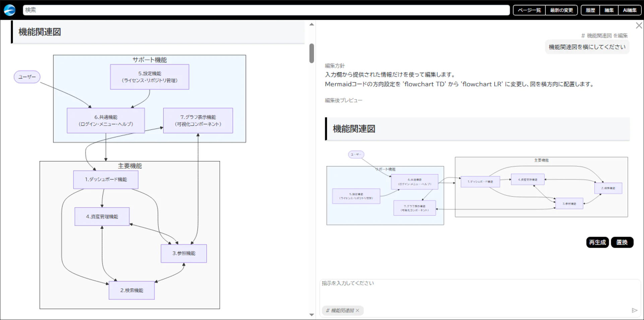Click the scrollbar up arrow
Image resolution: width=644 pixels, height=320 pixels.
pos(311,24)
